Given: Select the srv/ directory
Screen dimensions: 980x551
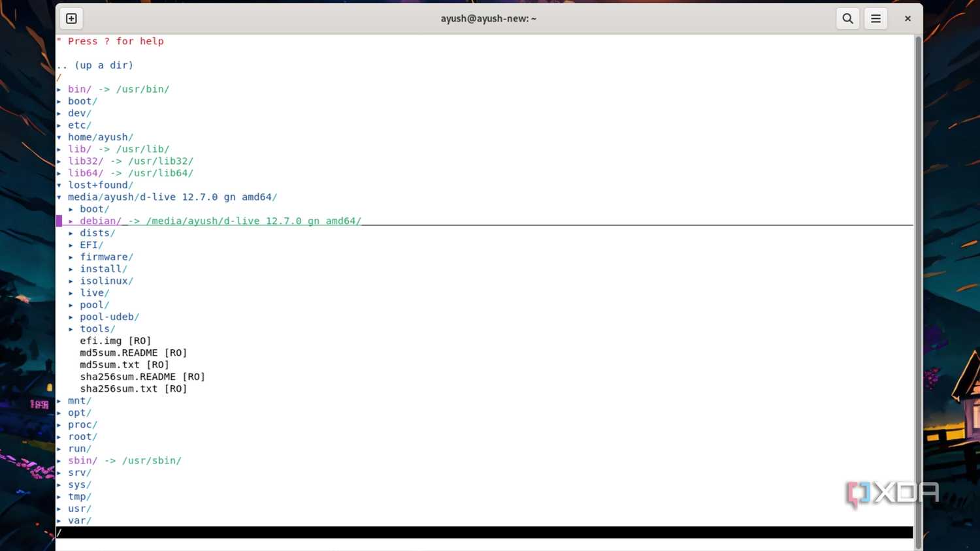Looking at the screenshot, I should pyautogui.click(x=79, y=473).
